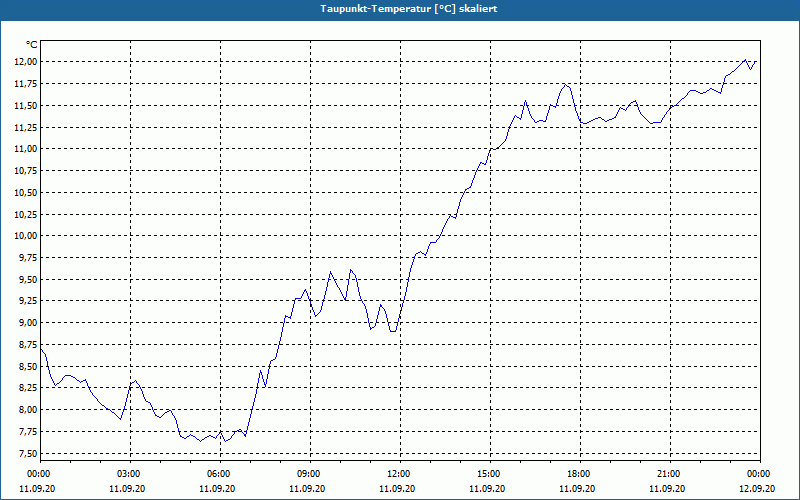Select the 11,25 y-axis value
This screenshot has width=800, height=500.
24,127
